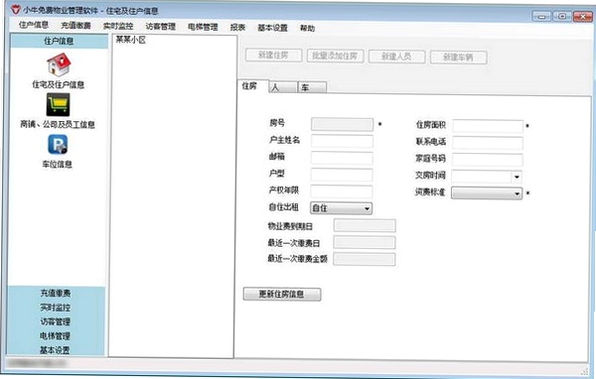Select 住户信息 sidebar header
Viewport: 596px width, 379px height.
(x=59, y=41)
